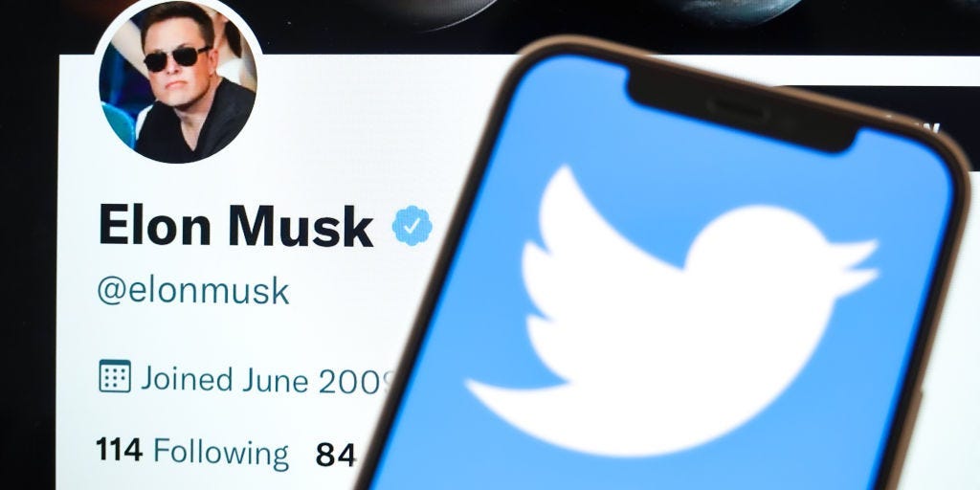Screen dimensions: 980x490
Task: Tap the black notch on the phone
Action: coord(744,113)
